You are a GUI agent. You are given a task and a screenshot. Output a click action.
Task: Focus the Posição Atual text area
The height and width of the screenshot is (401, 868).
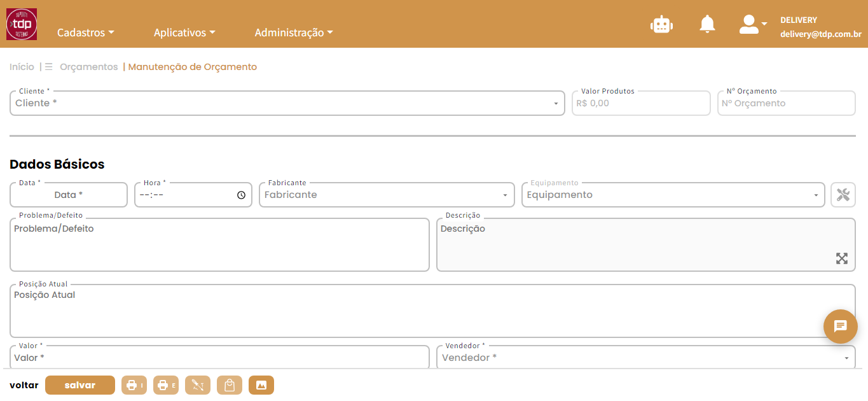(432, 311)
